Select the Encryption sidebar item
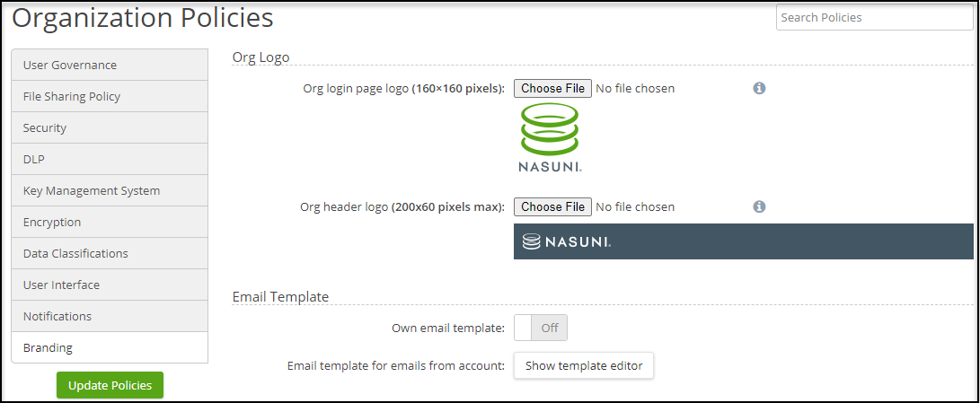The image size is (980, 403). coord(110,222)
